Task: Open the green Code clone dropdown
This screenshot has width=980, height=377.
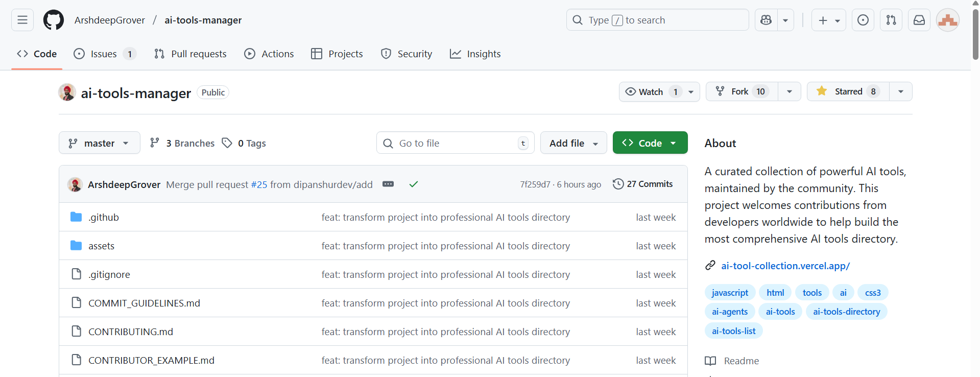Action: point(650,143)
